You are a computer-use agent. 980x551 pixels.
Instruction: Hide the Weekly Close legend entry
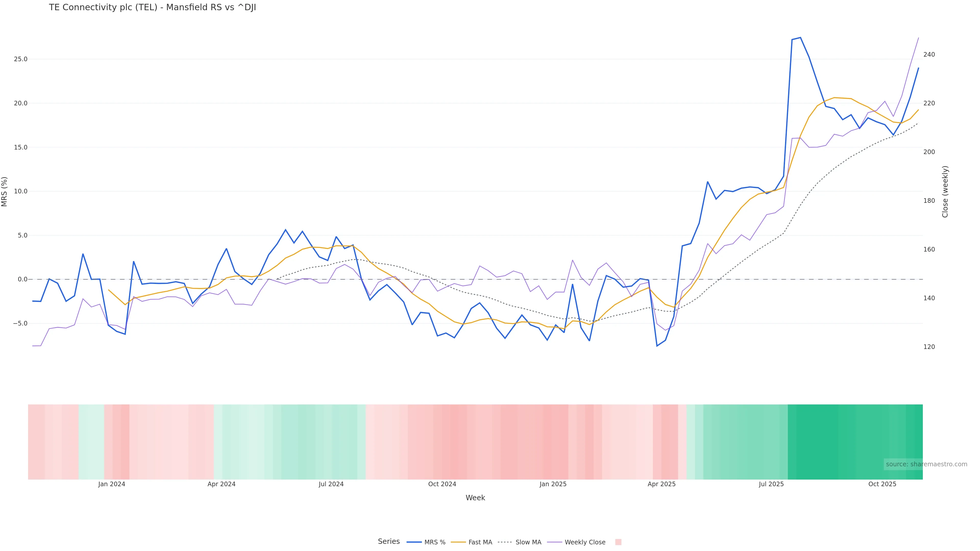tap(585, 542)
